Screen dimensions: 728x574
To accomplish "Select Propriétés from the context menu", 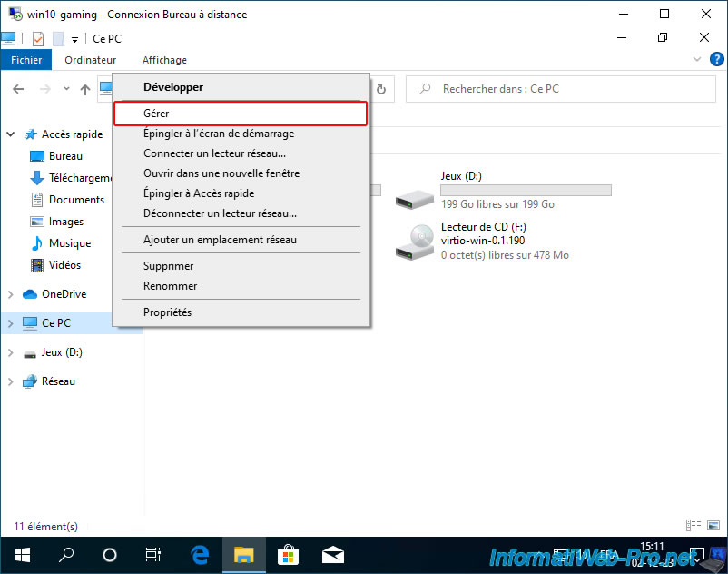I will [x=241, y=312].
